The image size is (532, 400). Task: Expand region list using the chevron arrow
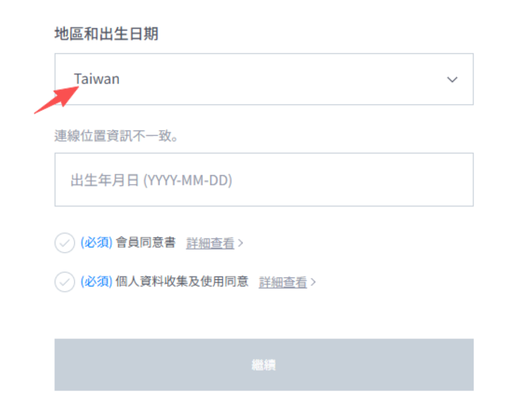[452, 80]
